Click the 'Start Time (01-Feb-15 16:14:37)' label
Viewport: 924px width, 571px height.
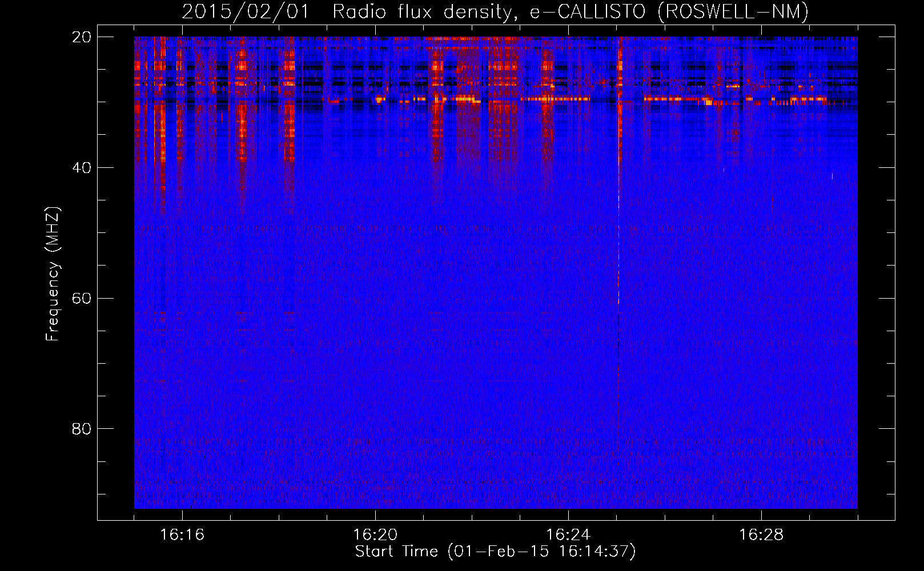[495, 552]
